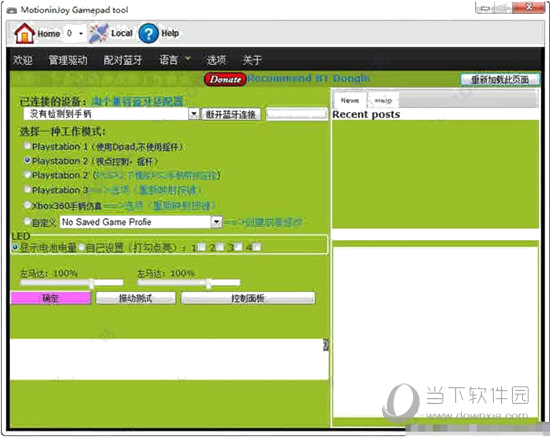Select the 自定义 custom mode radio button
The image size is (550, 439).
point(27,221)
